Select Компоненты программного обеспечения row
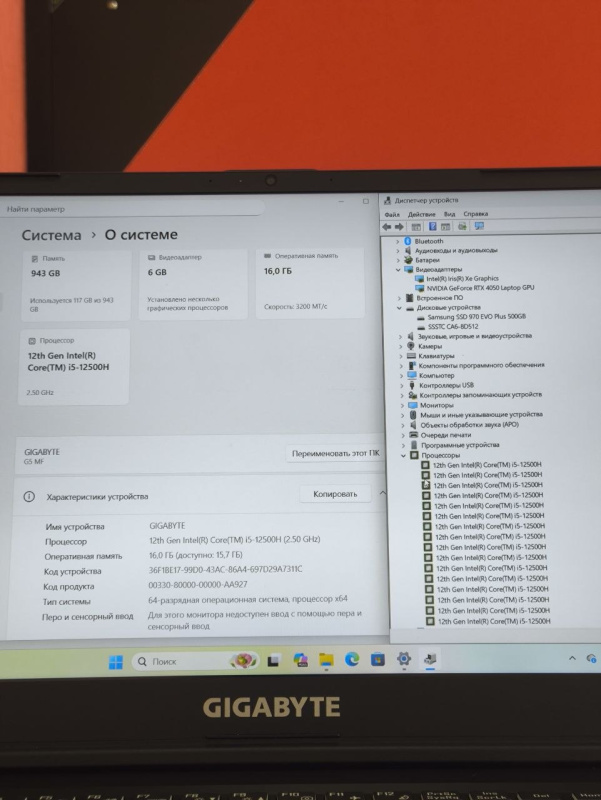The image size is (601, 800). 481,365
